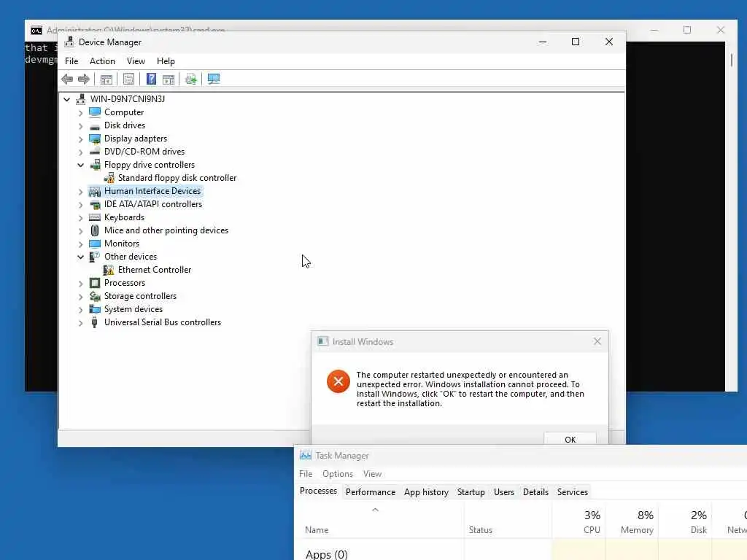Click the Back arrow in Device Manager toolbar
The height and width of the screenshot is (560, 747).
point(67,79)
